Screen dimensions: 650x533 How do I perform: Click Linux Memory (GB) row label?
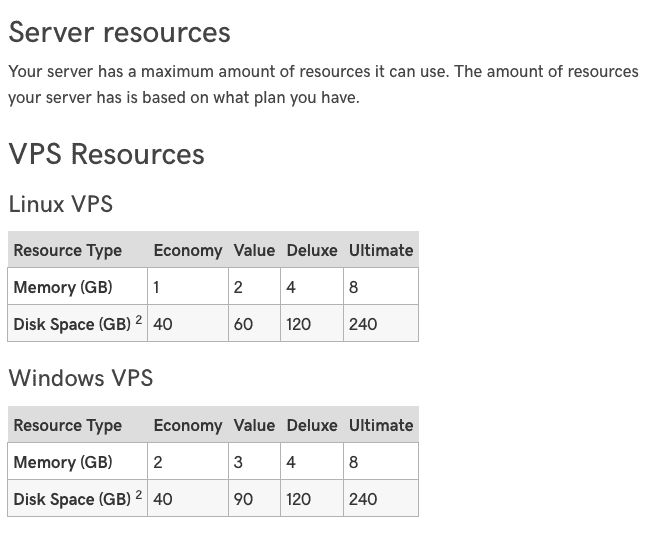tap(63, 287)
